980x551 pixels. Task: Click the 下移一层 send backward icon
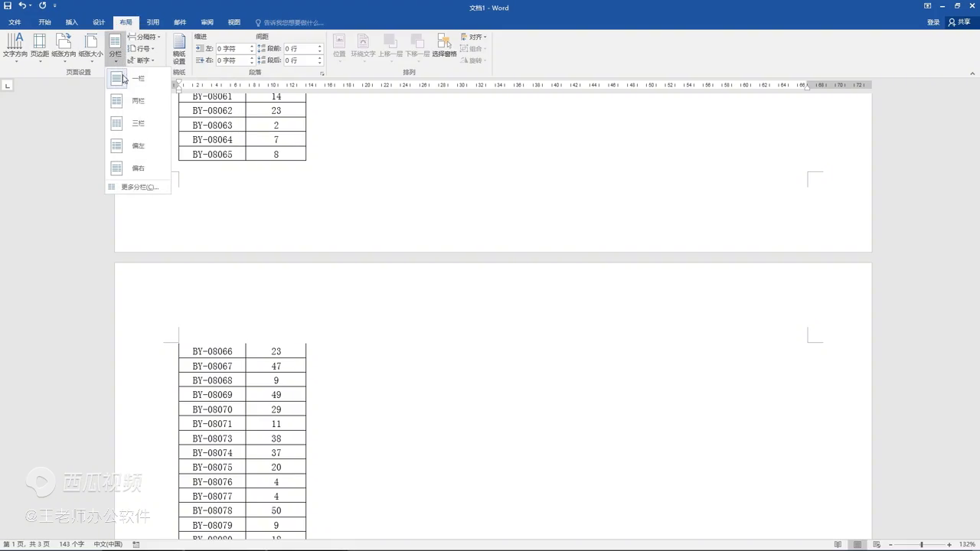(x=416, y=47)
